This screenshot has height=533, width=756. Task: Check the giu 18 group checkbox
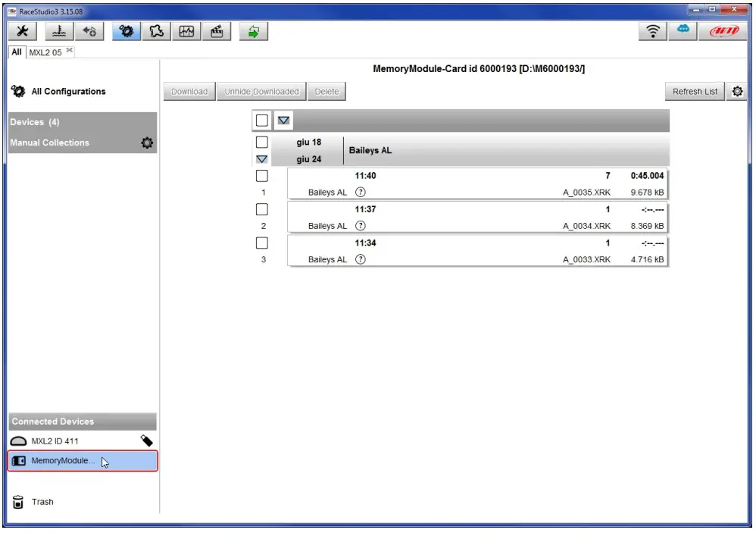click(262, 143)
